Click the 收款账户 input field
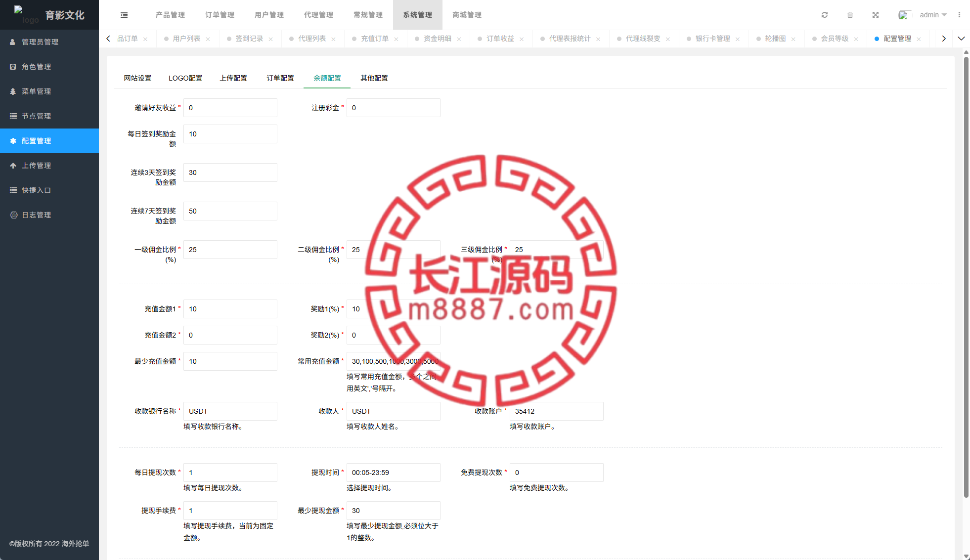This screenshot has height=560, width=970. [557, 411]
